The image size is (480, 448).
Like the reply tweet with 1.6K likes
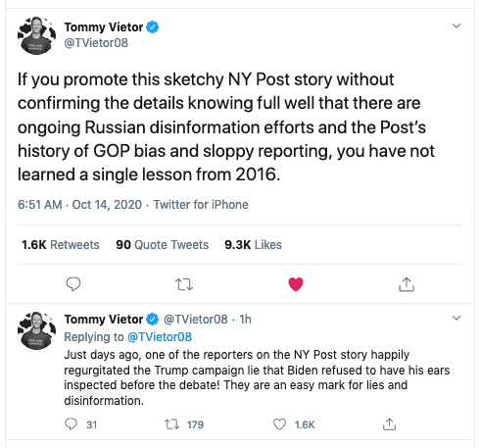[x=279, y=424]
